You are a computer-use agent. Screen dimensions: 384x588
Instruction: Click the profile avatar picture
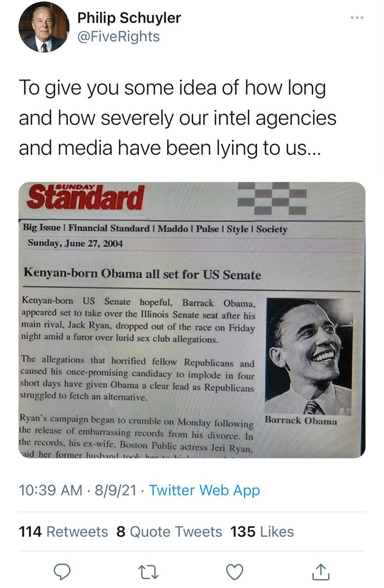coord(44,27)
